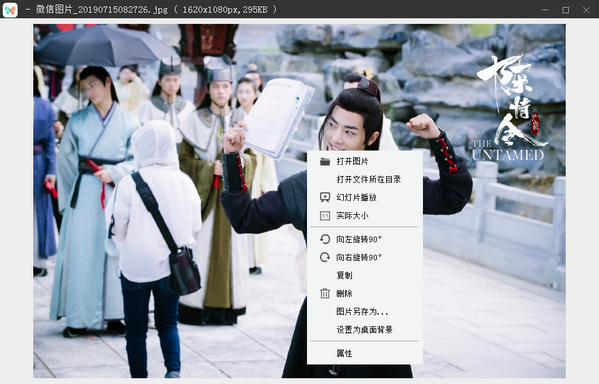Close the image viewer window
599x384 pixels.
[x=586, y=10]
